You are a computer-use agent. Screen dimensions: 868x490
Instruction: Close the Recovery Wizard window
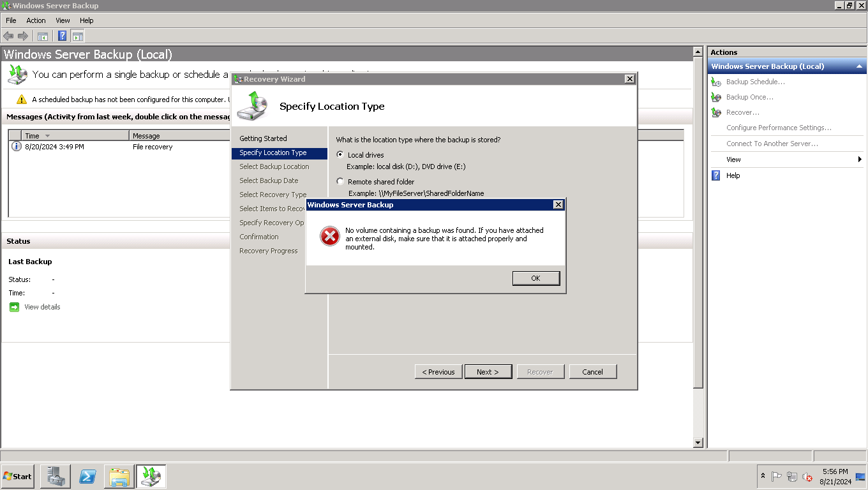629,79
